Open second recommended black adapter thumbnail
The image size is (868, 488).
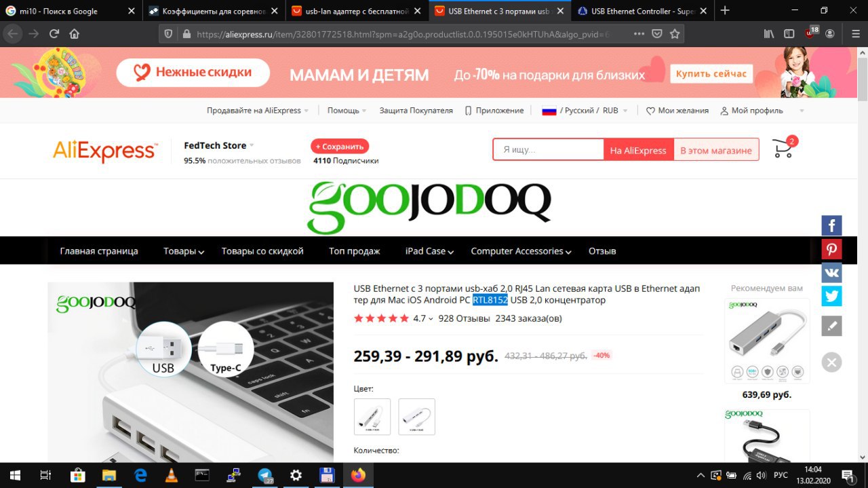[767, 436]
